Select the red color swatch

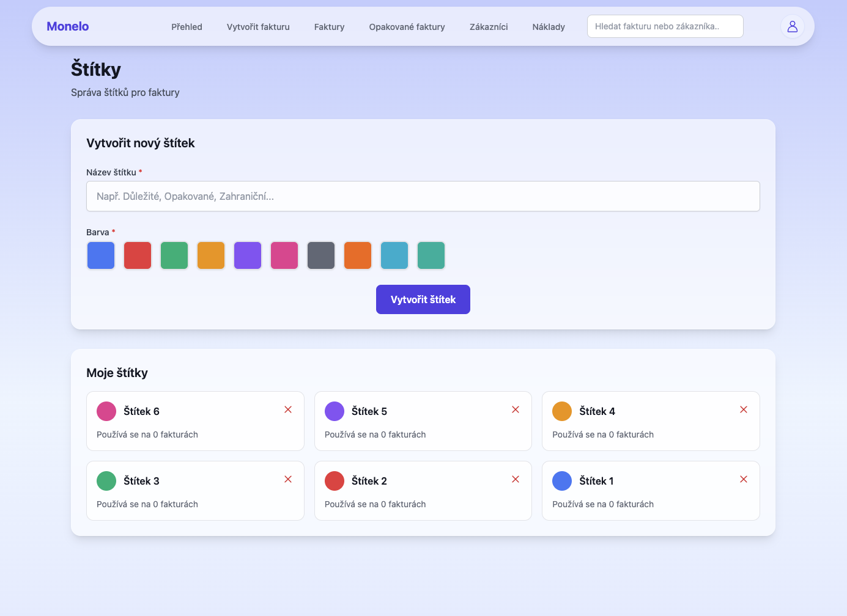tap(137, 255)
